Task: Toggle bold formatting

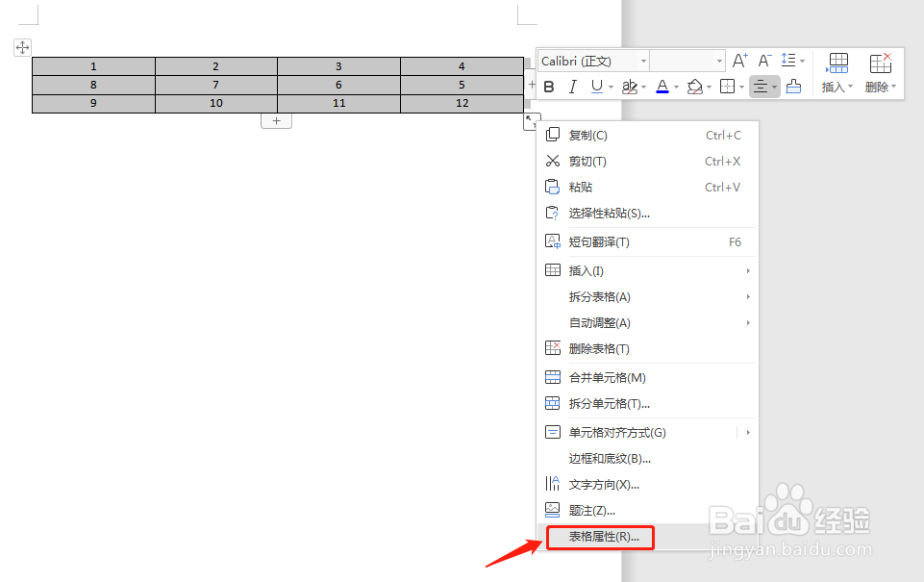Action: (548, 87)
